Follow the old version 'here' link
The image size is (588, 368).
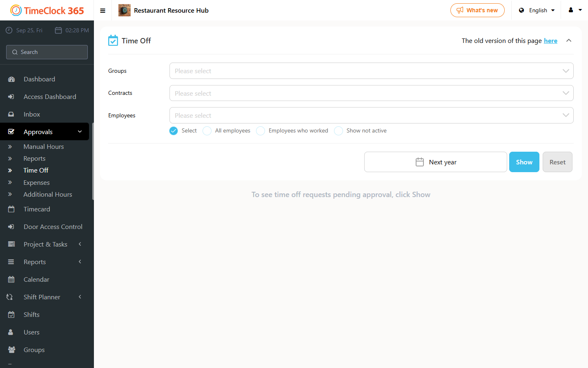550,41
